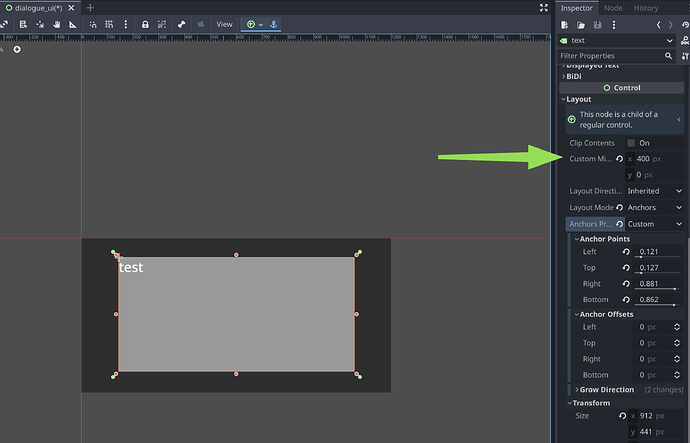Revert the Anchor Points Top value
The image size is (690, 443).
tap(626, 267)
